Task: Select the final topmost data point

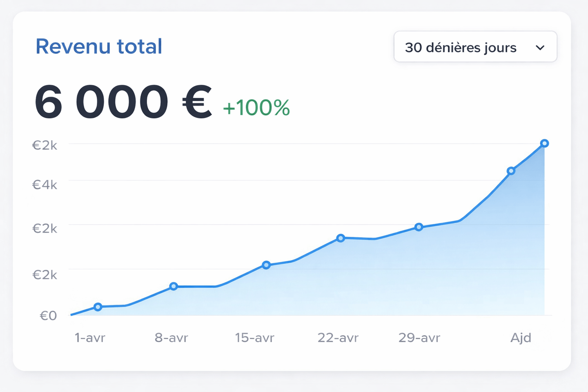Action: 544,143
